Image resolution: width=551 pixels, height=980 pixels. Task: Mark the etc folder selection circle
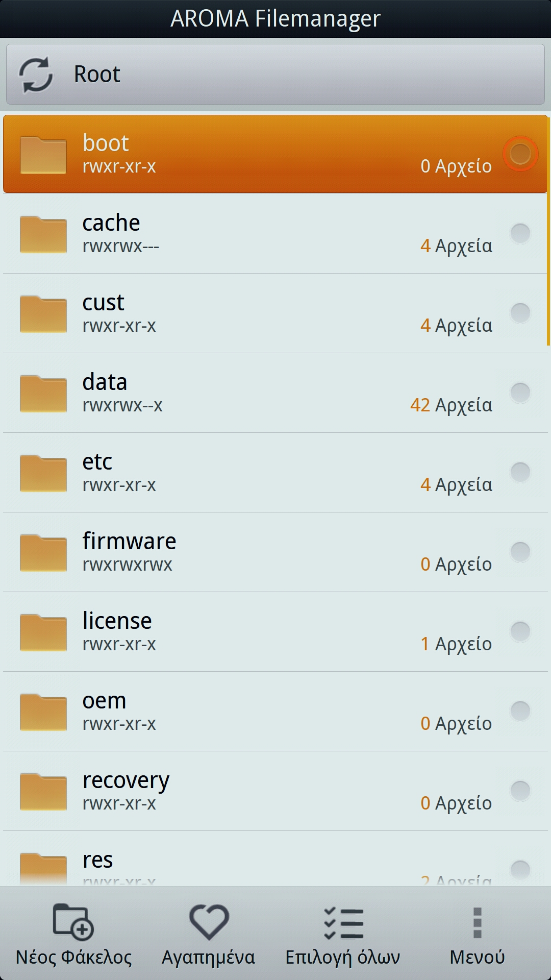[x=520, y=472]
